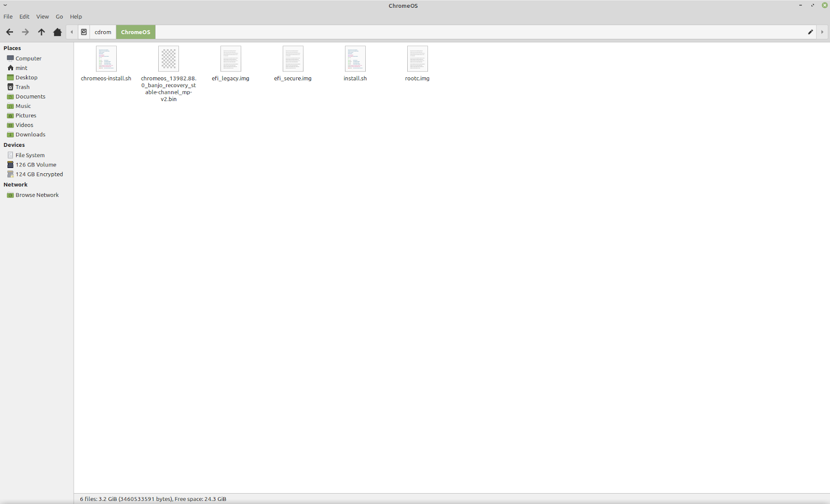This screenshot has width=830, height=504.
Task: Select the install.sh file icon
Action: click(x=355, y=59)
